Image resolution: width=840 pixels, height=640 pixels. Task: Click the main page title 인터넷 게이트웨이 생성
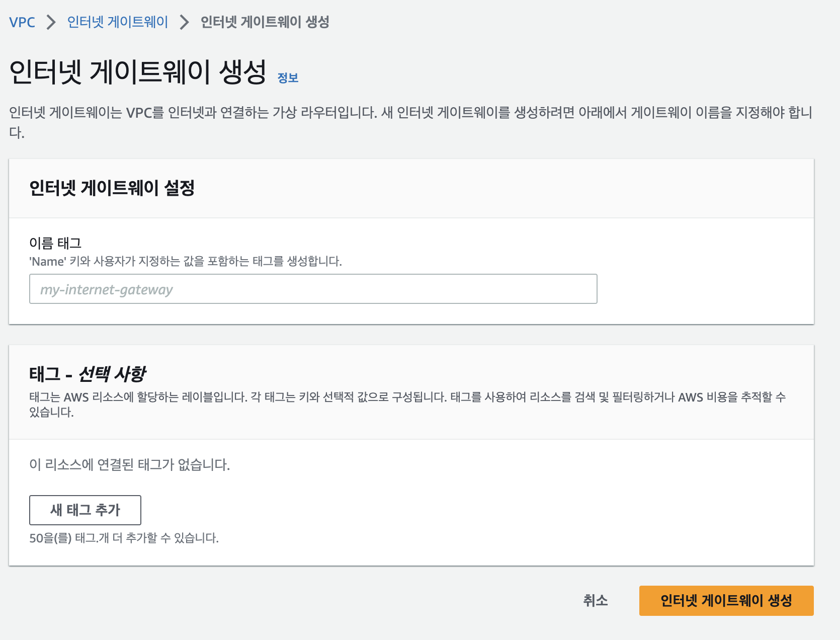click(138, 71)
